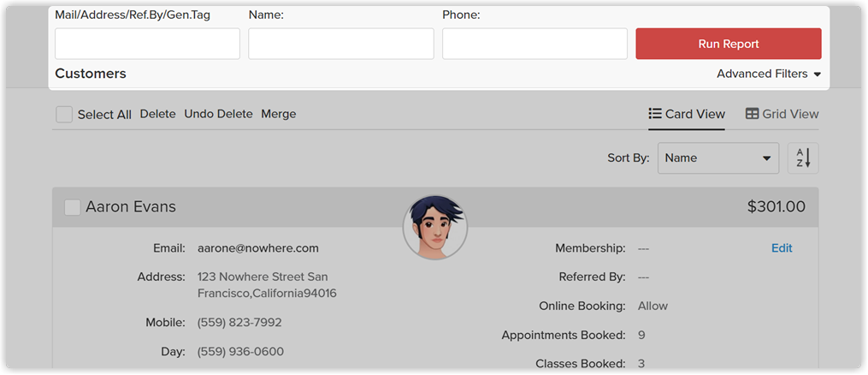Click Undo Delete
Screen dimensions: 868x375
pyautogui.click(x=218, y=114)
